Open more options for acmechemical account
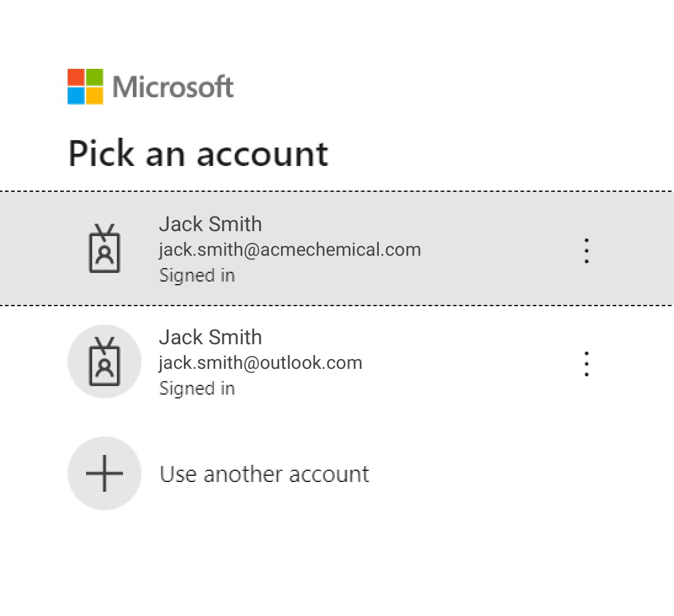The width and height of the screenshot is (674, 616). 586,250
